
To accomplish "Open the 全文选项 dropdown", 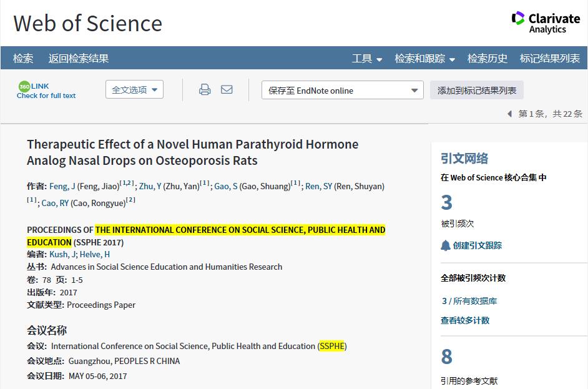I will pyautogui.click(x=134, y=90).
